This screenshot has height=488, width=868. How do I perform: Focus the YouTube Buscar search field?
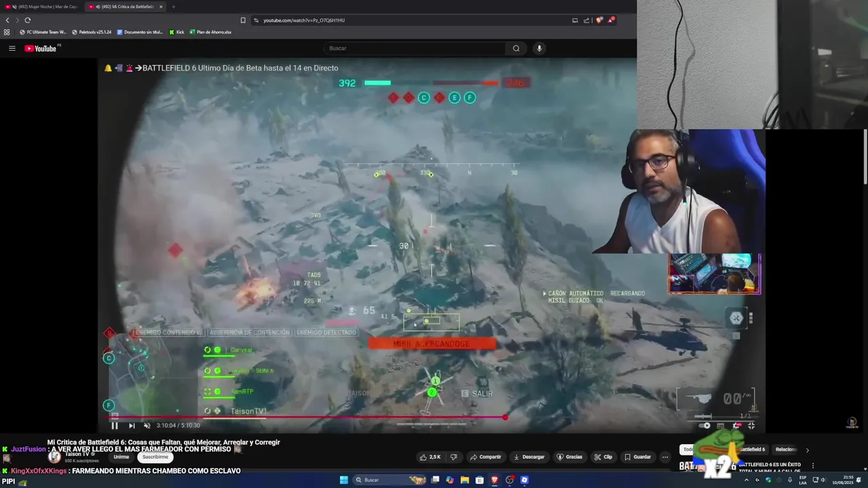pyautogui.click(x=414, y=48)
